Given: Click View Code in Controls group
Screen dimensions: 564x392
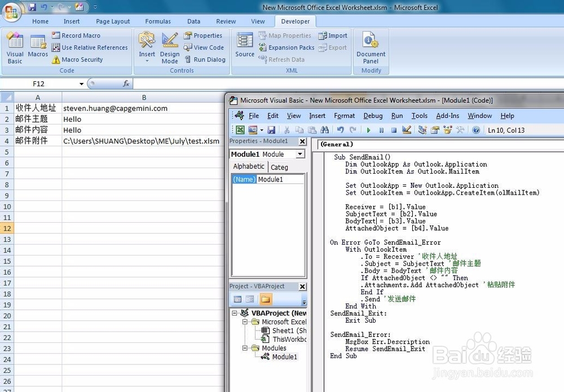Looking at the screenshot, I should coord(204,47).
